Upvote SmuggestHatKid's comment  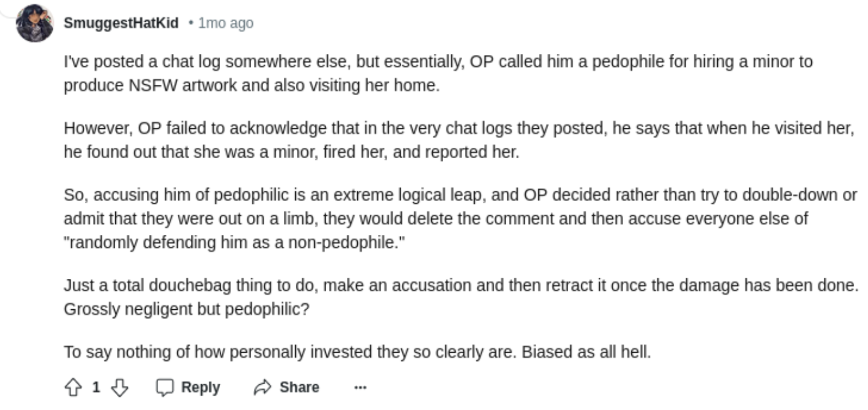pos(73,388)
